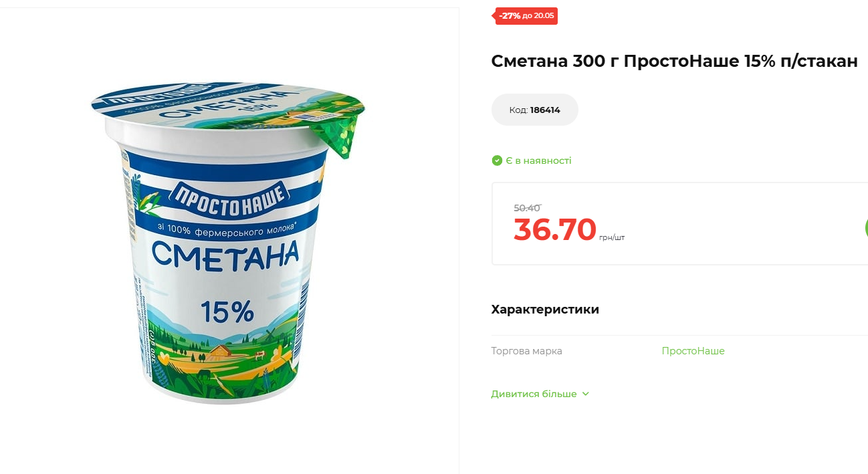Click the Є в наявності status text
This screenshot has height=474, width=868.
pos(538,160)
